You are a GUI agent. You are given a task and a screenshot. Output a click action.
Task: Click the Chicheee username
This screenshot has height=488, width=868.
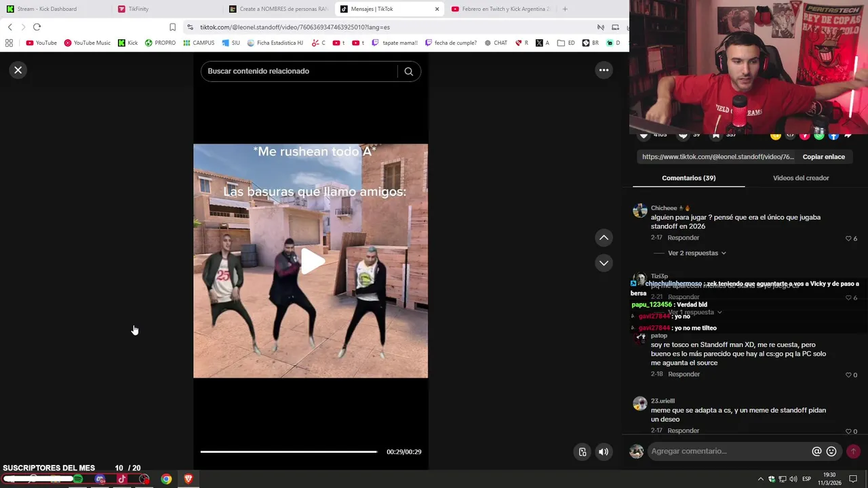[x=664, y=208]
